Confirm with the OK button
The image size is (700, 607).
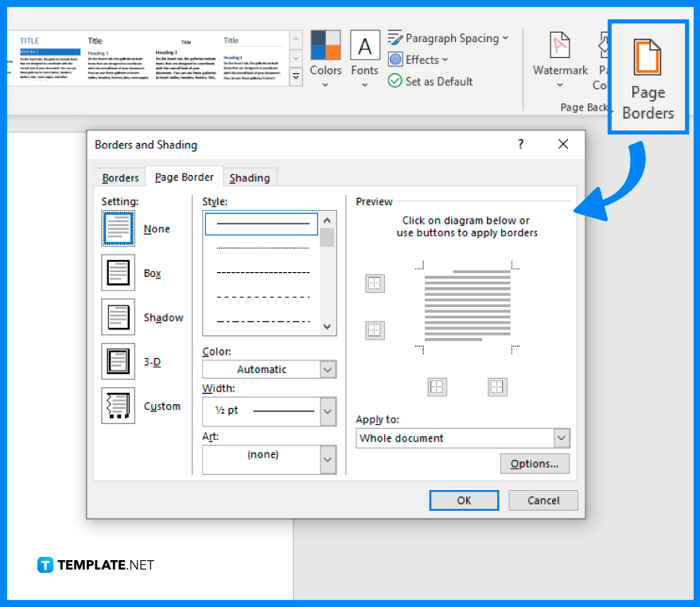[x=464, y=500]
